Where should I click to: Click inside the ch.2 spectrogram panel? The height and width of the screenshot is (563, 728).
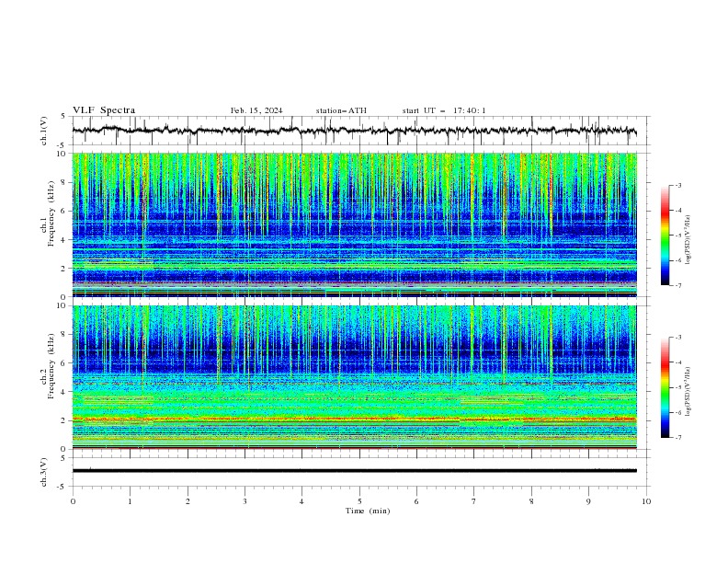(354, 377)
